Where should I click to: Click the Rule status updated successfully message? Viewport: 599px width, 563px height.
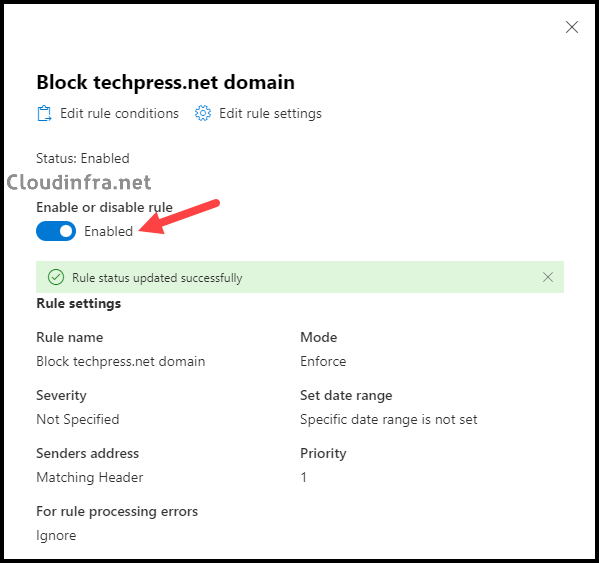point(157,278)
